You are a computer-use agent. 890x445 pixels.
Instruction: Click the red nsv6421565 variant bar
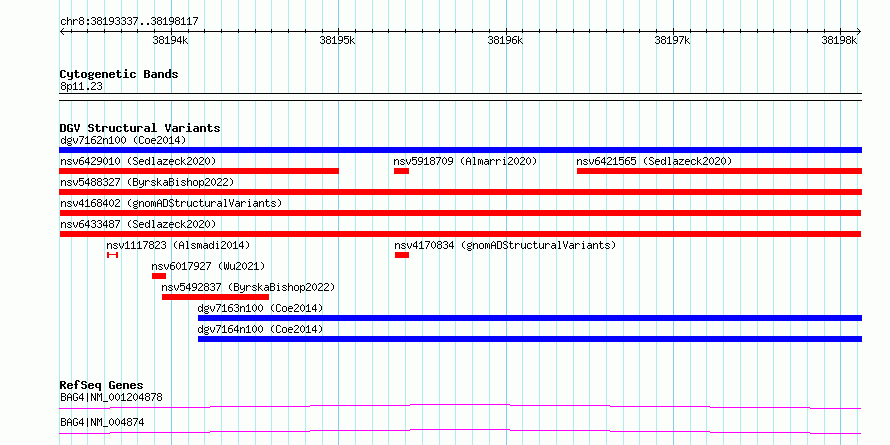click(719, 171)
